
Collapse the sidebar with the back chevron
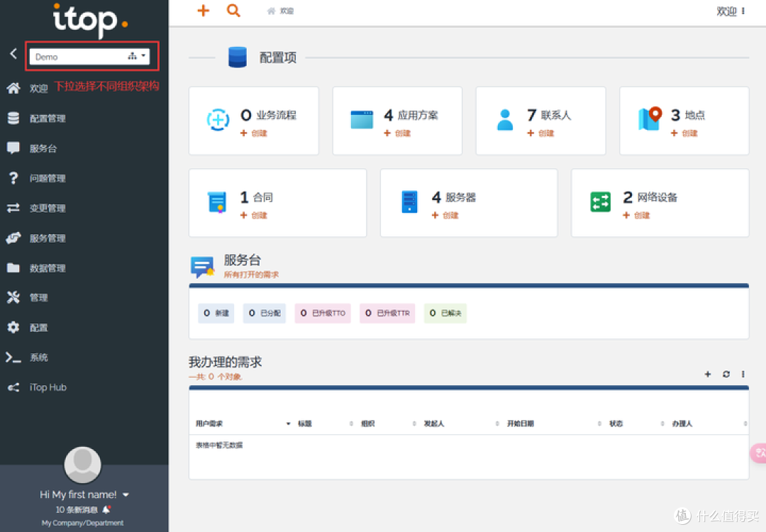tap(13, 54)
